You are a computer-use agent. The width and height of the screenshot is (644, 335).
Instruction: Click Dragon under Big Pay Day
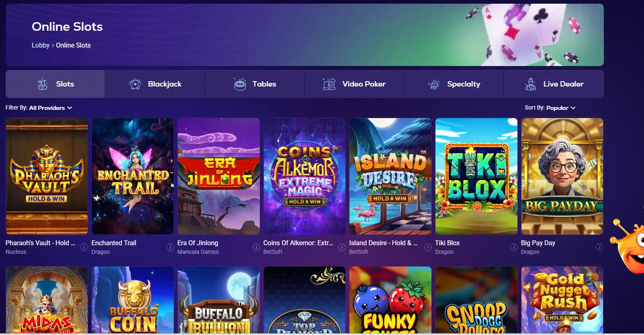[x=530, y=252]
